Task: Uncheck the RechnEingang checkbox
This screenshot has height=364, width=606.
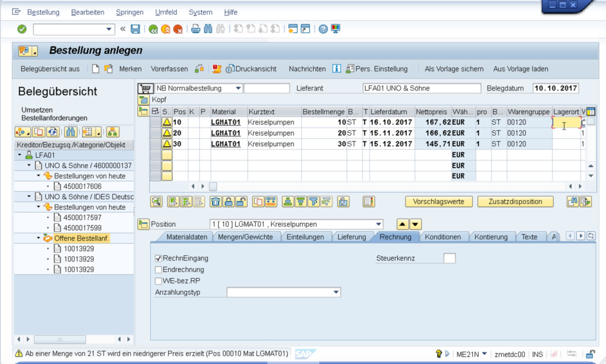Action: click(158, 259)
